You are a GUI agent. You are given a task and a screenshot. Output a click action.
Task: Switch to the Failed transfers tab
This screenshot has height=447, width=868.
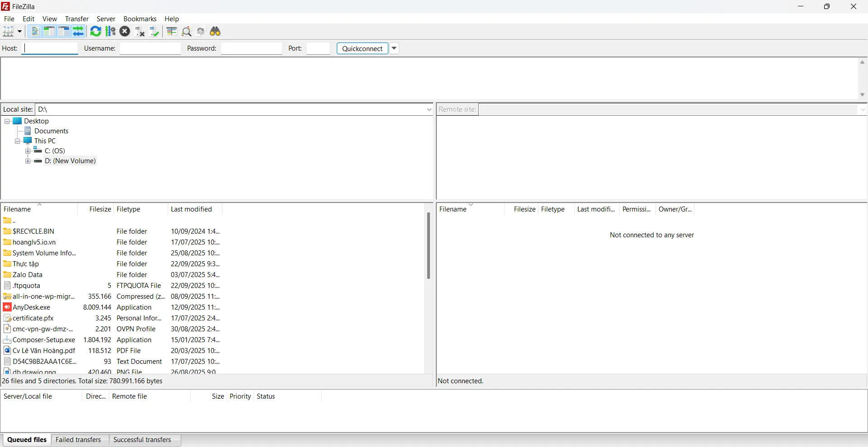pyautogui.click(x=78, y=440)
